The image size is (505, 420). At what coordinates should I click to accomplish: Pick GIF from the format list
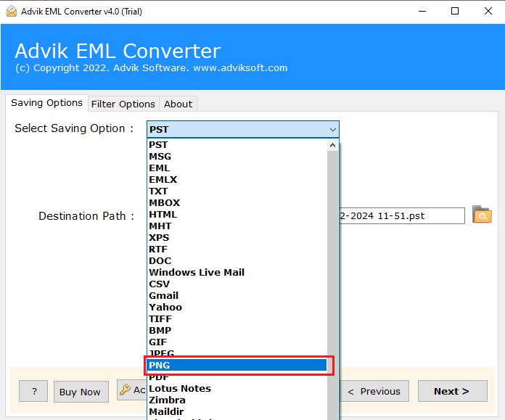coord(237,342)
